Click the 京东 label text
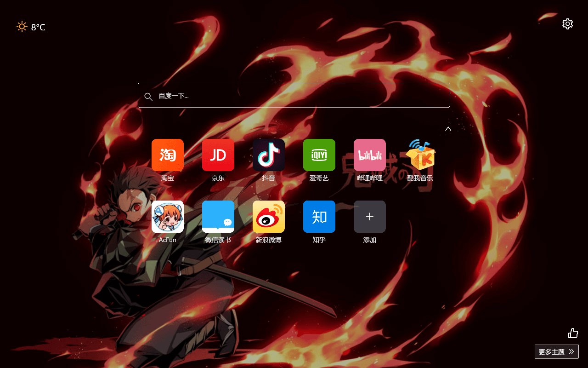Viewport: 588px width, 368px height. pyautogui.click(x=218, y=178)
